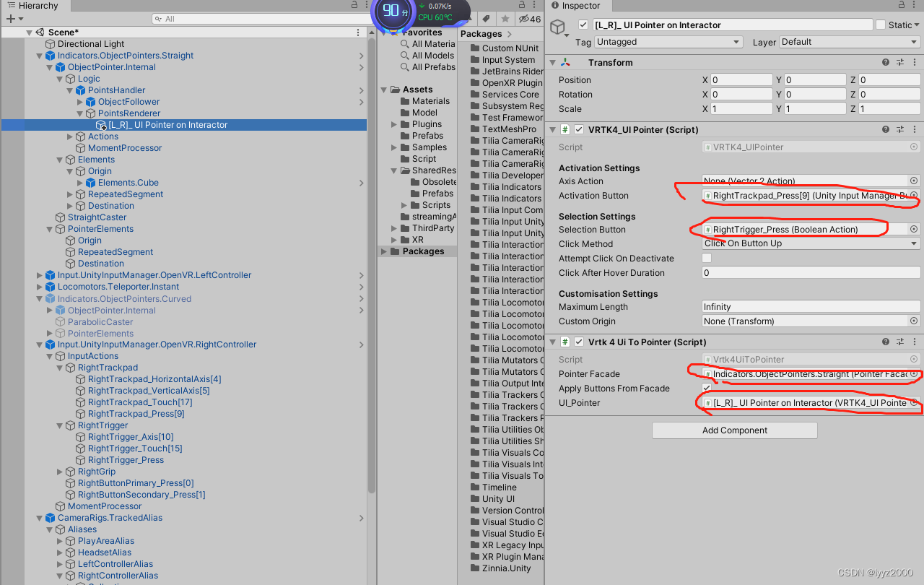Lock the Inspector panel
The image size is (924, 585).
[x=902, y=5]
